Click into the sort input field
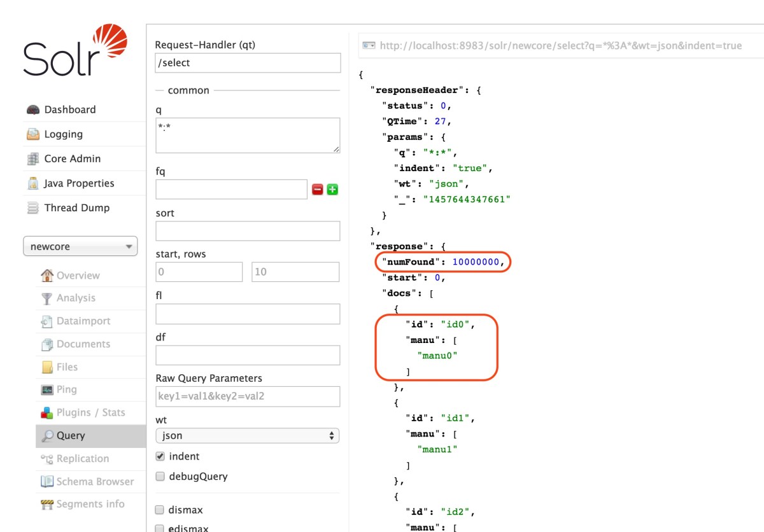 pos(248,231)
